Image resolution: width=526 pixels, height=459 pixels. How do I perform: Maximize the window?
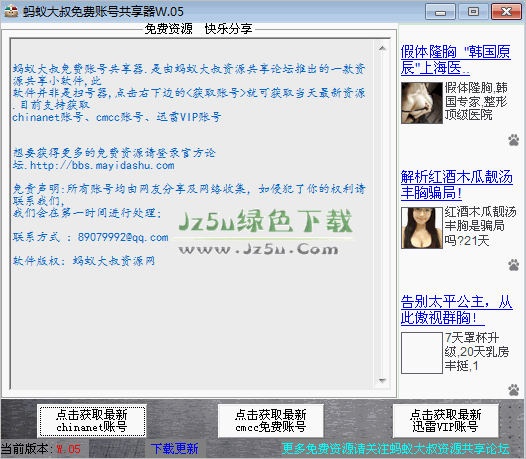(x=473, y=12)
